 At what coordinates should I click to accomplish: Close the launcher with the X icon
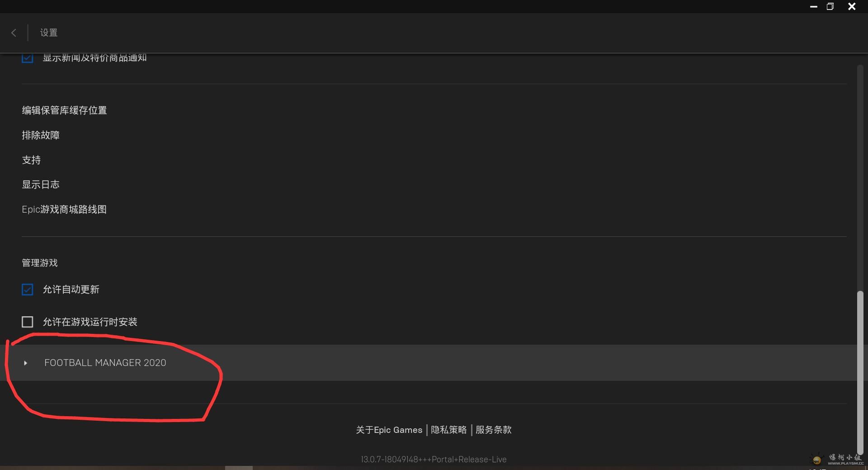coord(852,6)
